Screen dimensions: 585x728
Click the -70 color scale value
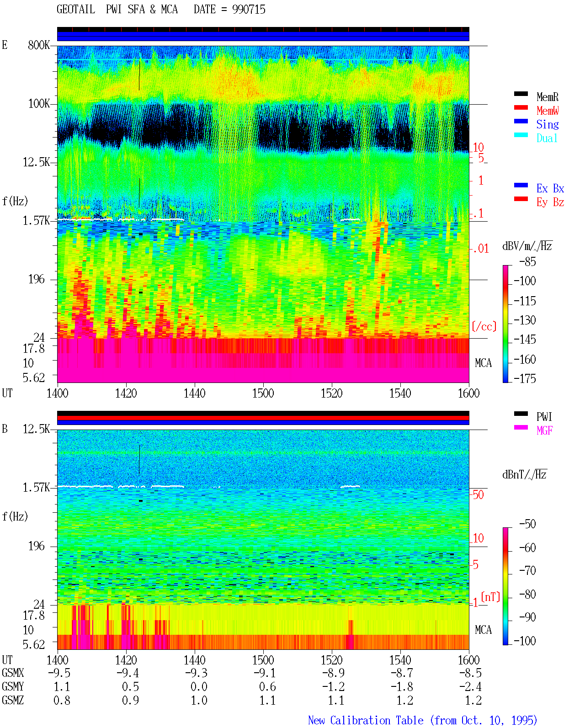(528, 570)
